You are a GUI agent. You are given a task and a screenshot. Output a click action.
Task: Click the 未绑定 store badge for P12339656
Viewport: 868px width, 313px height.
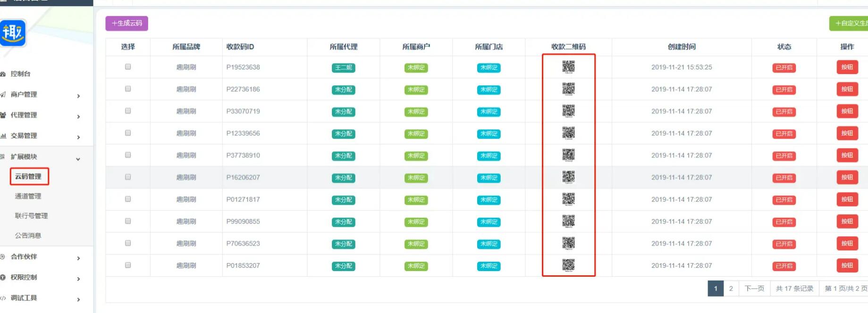pyautogui.click(x=489, y=134)
